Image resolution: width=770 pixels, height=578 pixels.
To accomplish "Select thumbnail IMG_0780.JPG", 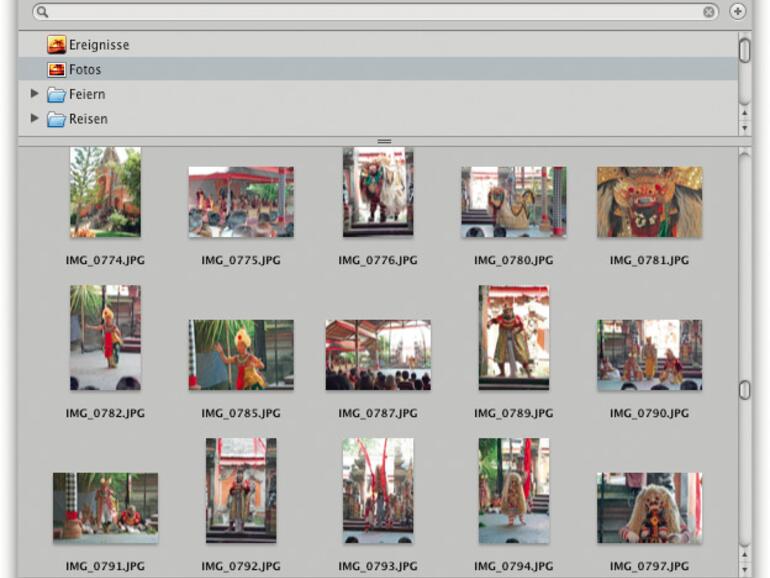I will click(514, 202).
